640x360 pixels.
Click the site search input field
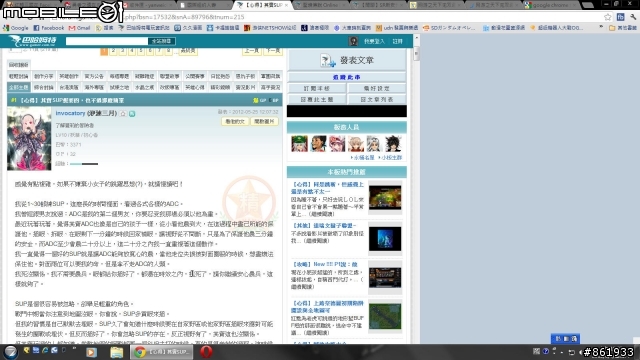click(107, 41)
